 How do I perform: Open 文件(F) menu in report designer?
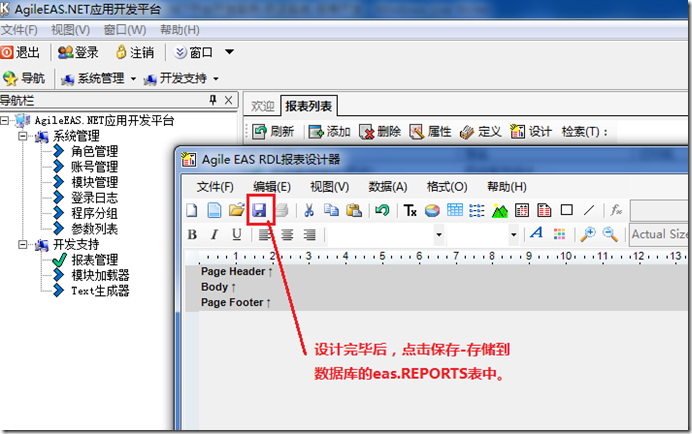[x=215, y=187]
